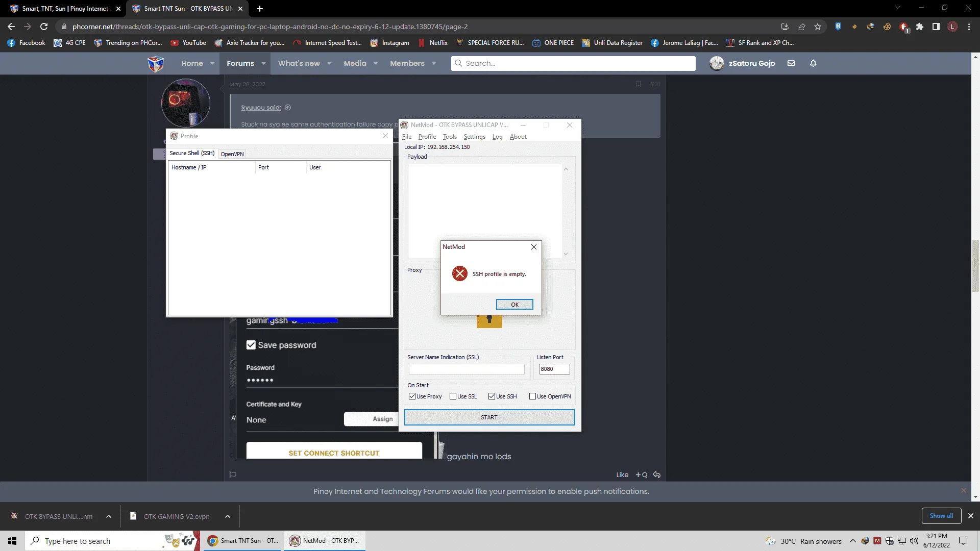Open the Tools menu in NetMod
Image resolution: width=980 pixels, height=551 pixels.
coord(450,137)
